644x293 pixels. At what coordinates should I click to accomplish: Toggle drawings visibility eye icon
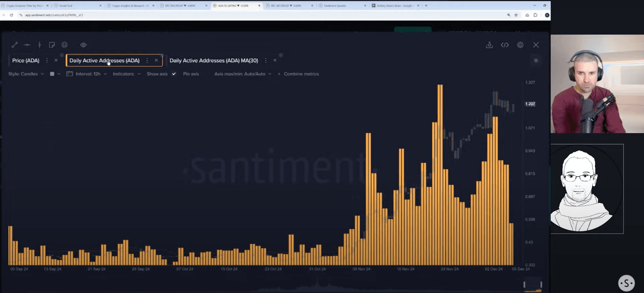83,45
